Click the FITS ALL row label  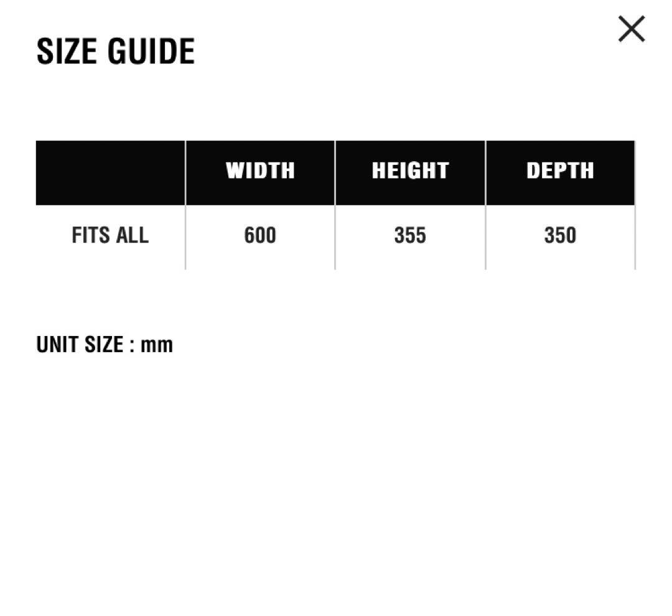click(x=110, y=236)
